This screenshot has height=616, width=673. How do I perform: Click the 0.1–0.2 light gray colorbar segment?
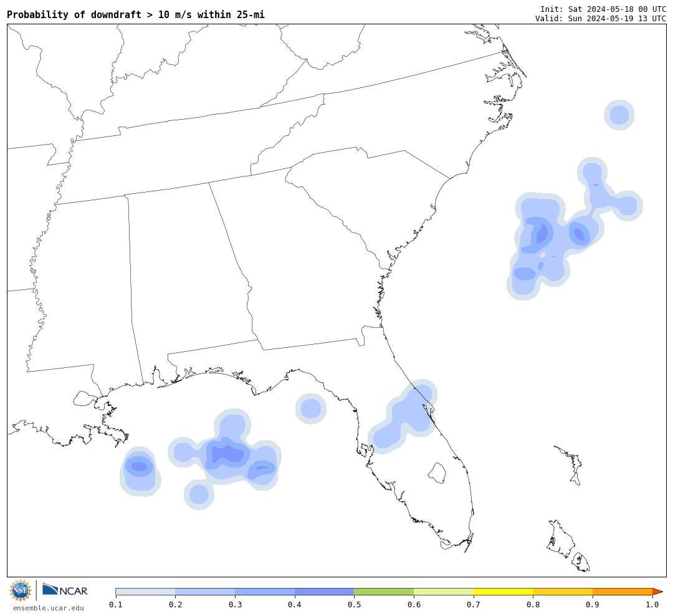pyautogui.click(x=145, y=592)
